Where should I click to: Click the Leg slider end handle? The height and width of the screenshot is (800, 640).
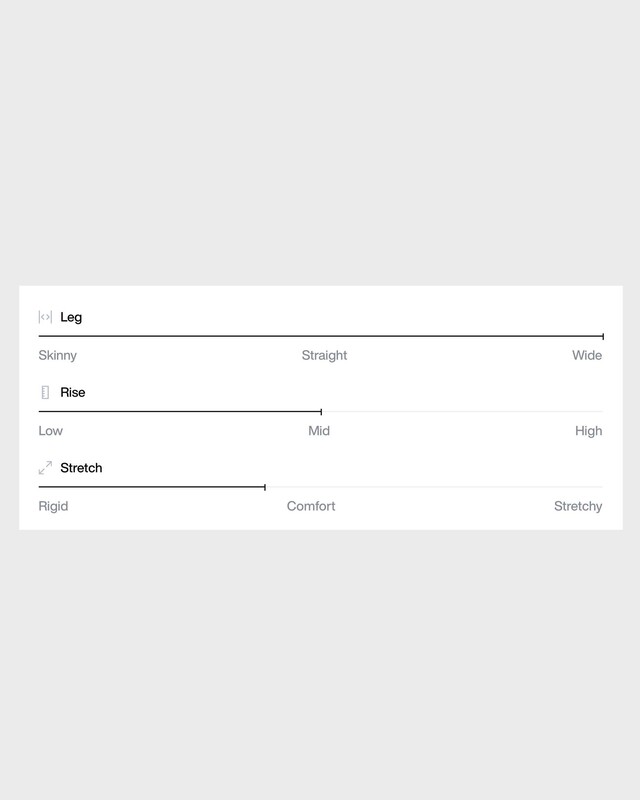tap(602, 337)
